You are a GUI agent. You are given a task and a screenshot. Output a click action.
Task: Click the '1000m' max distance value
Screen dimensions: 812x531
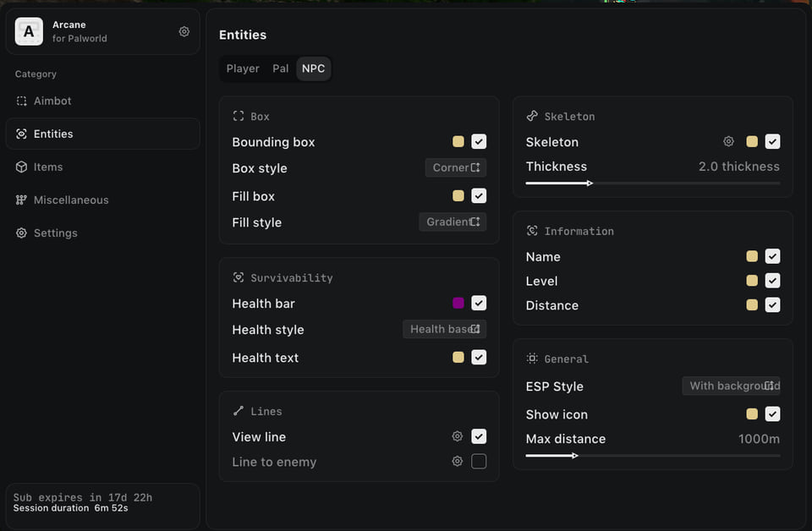[760, 439]
